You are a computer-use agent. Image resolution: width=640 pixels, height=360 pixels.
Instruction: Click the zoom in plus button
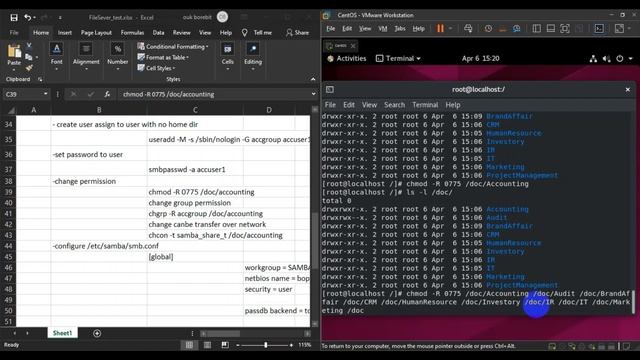(x=291, y=345)
